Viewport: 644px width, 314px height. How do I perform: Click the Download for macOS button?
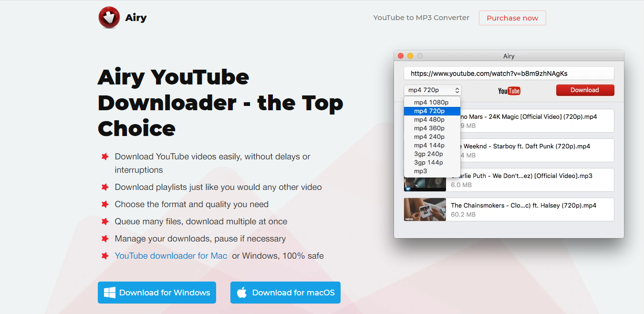285,293
